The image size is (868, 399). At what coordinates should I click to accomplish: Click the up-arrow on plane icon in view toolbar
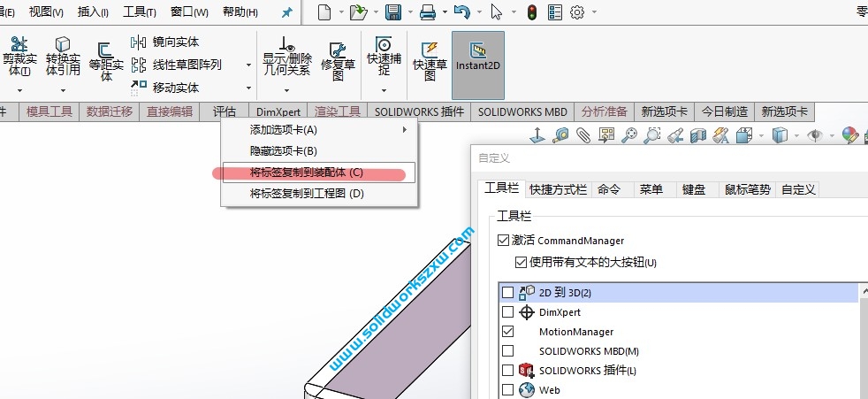[537, 135]
